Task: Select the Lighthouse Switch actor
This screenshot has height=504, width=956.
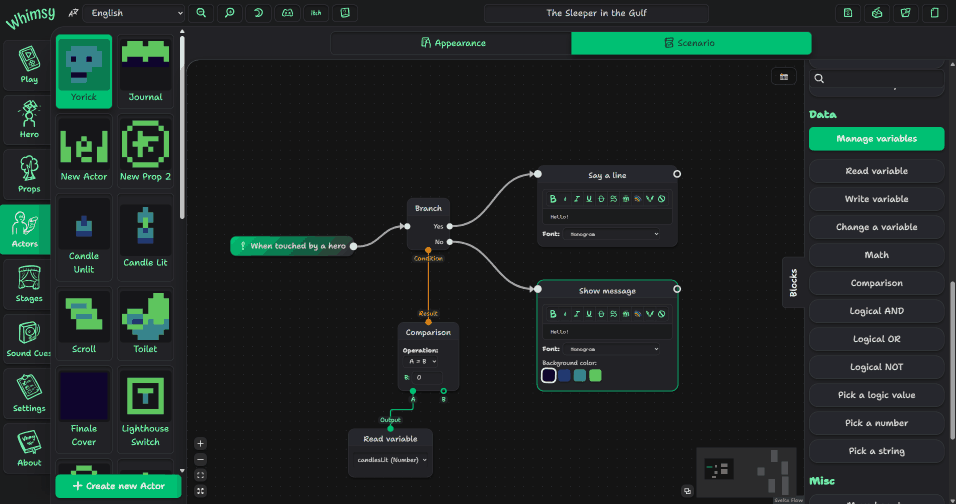Action: tap(145, 410)
